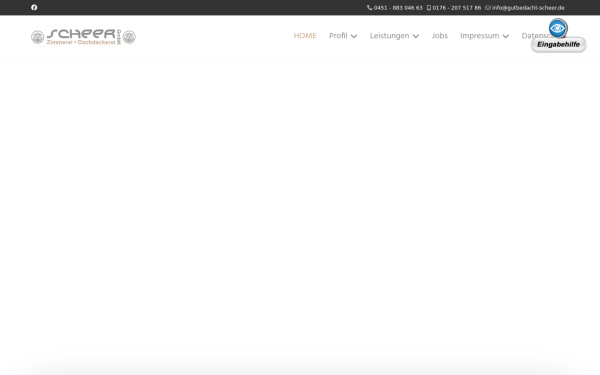Open the Jobs page

[x=440, y=36]
